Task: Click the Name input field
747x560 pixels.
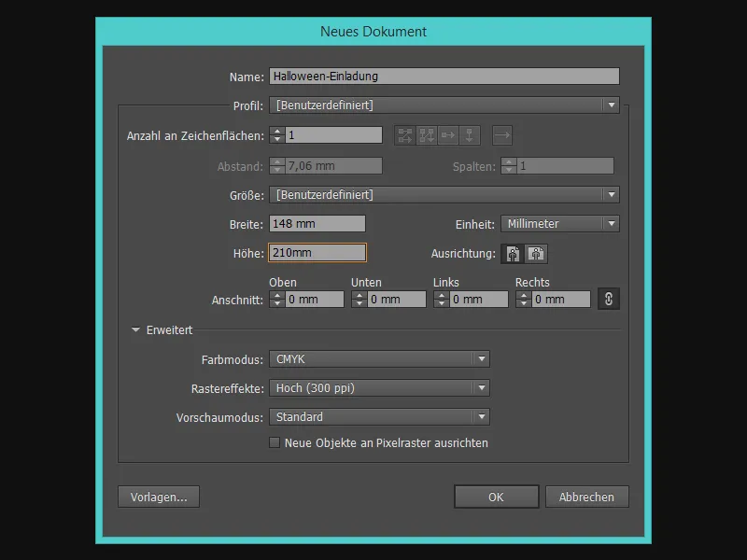Action: point(444,77)
